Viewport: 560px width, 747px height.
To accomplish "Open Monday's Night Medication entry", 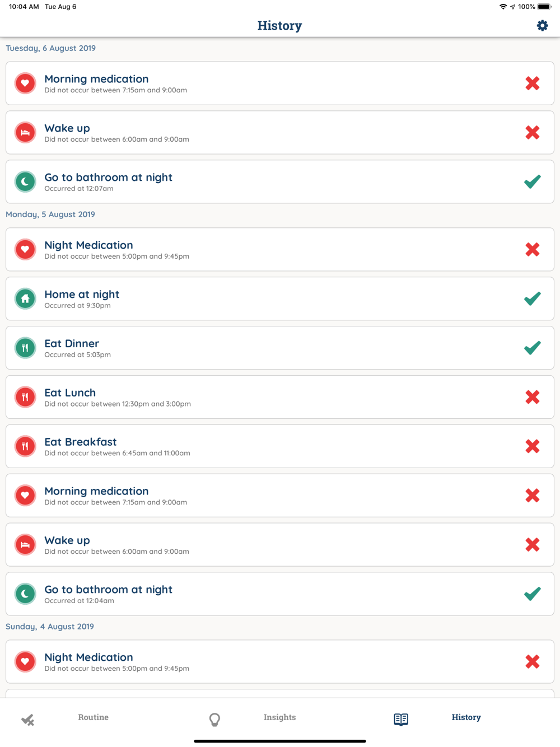I will (x=280, y=249).
